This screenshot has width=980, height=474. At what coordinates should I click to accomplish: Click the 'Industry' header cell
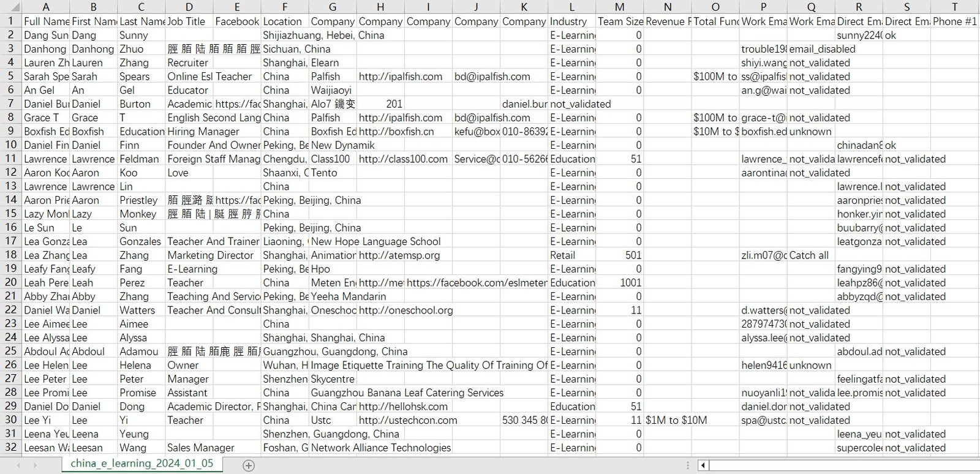572,21
